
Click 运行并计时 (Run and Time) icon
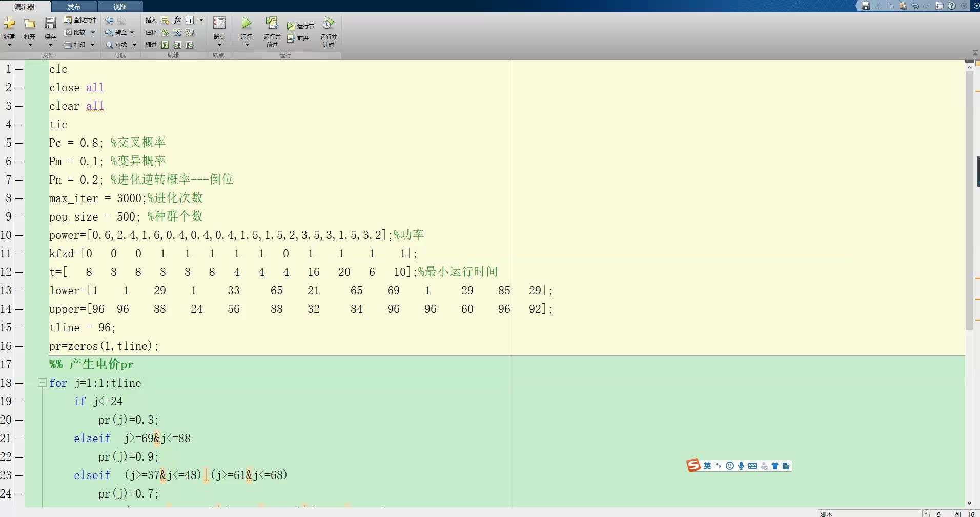(329, 23)
